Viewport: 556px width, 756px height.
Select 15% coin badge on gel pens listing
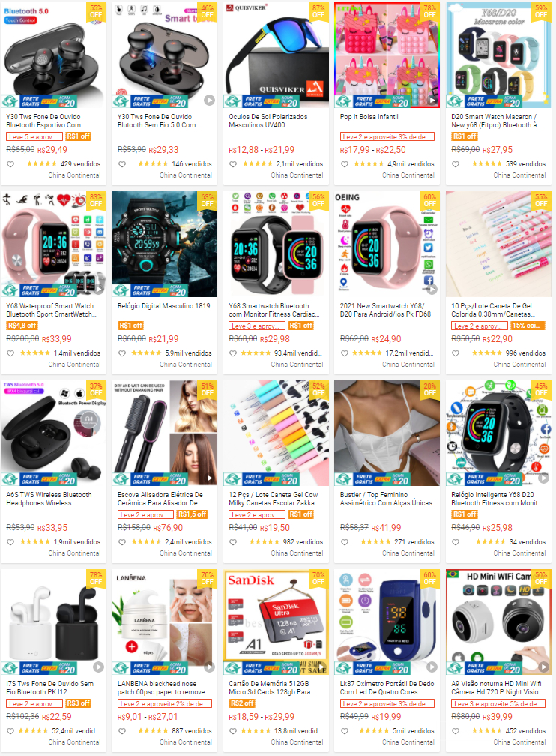point(528,325)
